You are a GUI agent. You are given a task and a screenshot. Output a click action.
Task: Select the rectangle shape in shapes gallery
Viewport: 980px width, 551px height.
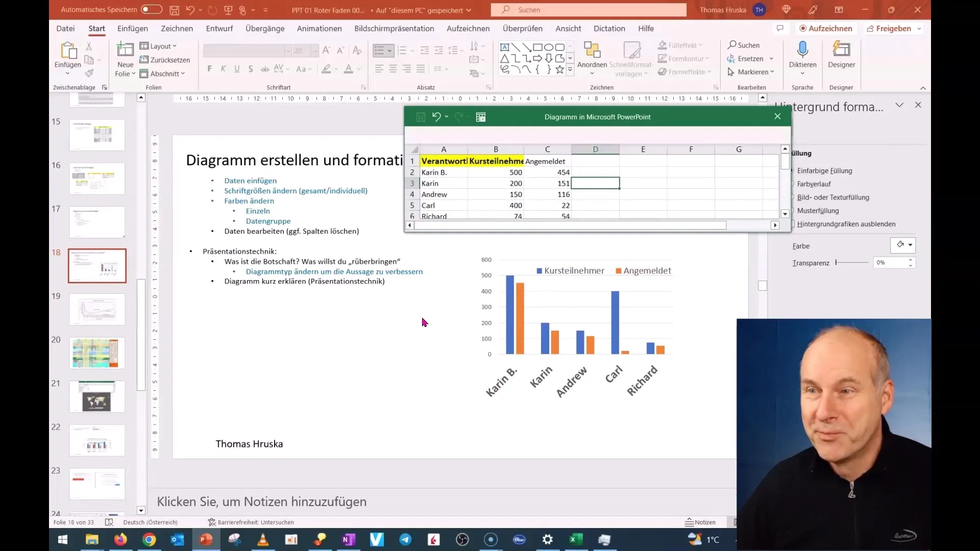coord(537,47)
